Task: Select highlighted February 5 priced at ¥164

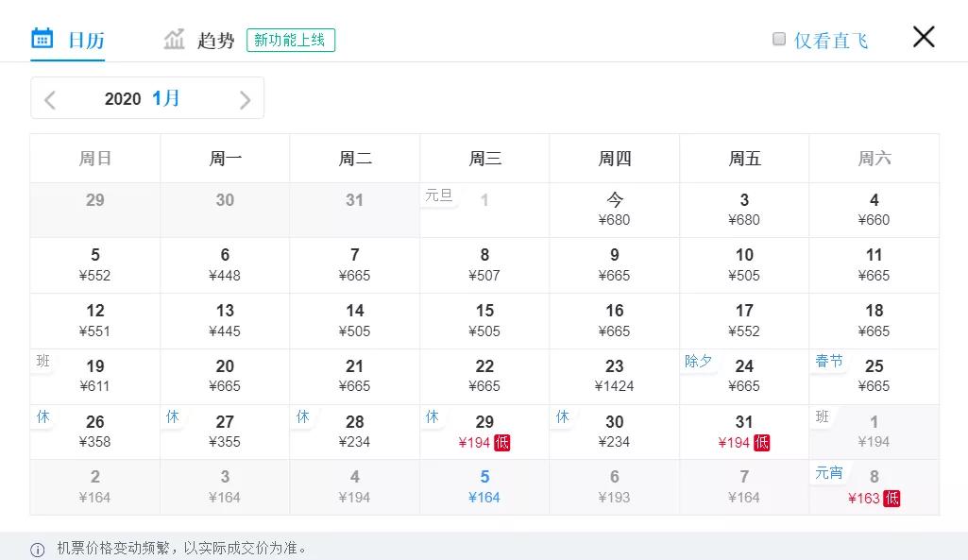Action: point(484,487)
